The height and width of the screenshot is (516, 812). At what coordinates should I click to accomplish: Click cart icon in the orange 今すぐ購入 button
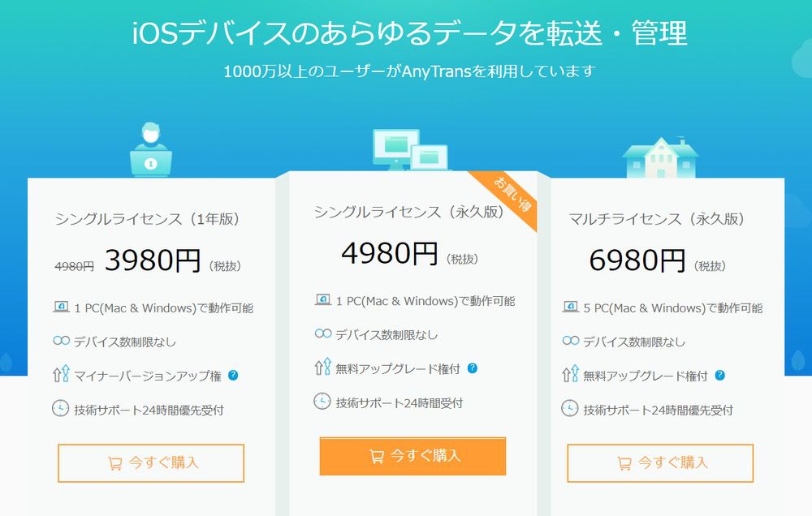tap(377, 456)
